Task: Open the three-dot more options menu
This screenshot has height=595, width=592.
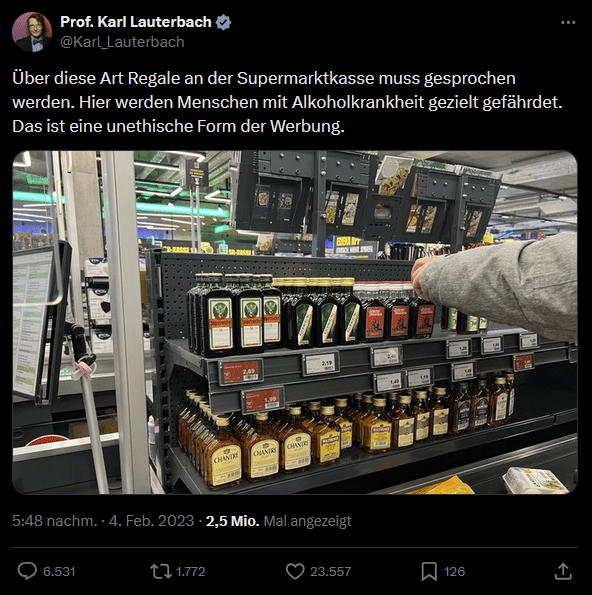Action: click(x=568, y=23)
